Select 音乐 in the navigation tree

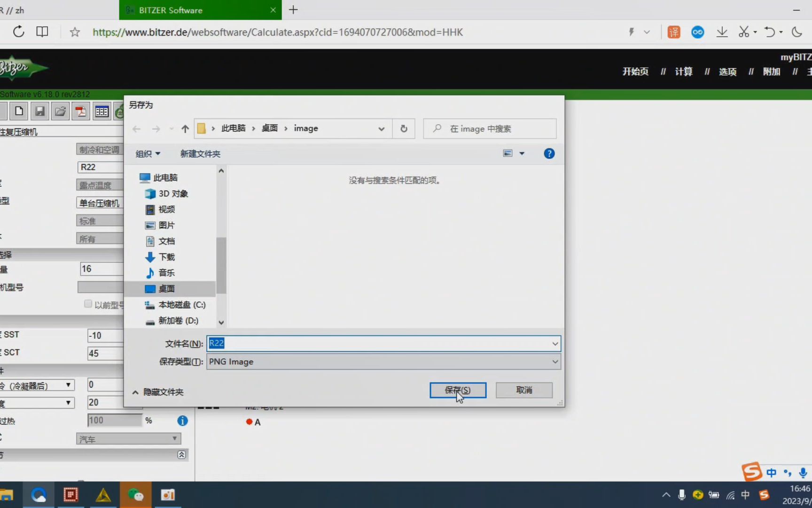(160, 273)
